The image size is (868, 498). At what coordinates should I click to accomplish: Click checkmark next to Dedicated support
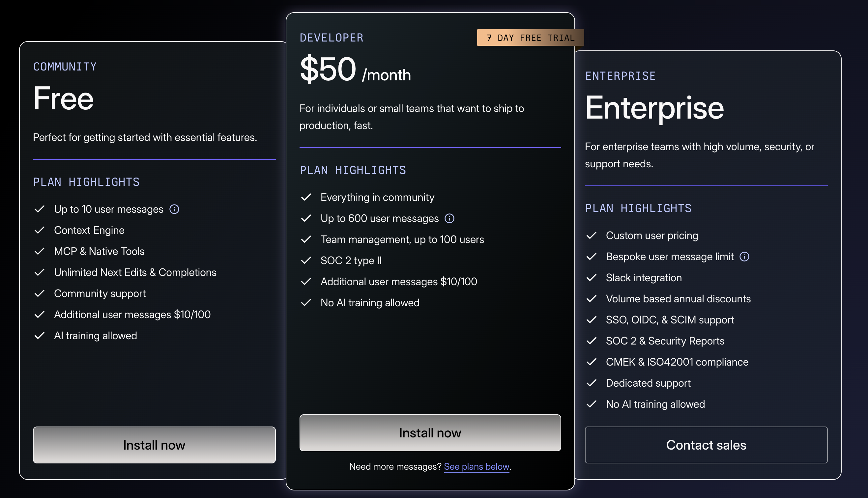tap(591, 383)
